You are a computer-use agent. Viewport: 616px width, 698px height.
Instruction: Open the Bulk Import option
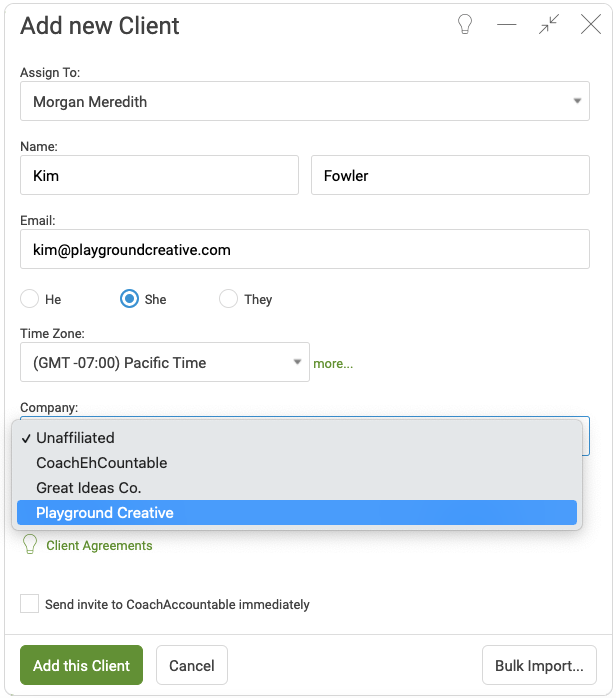click(539, 665)
